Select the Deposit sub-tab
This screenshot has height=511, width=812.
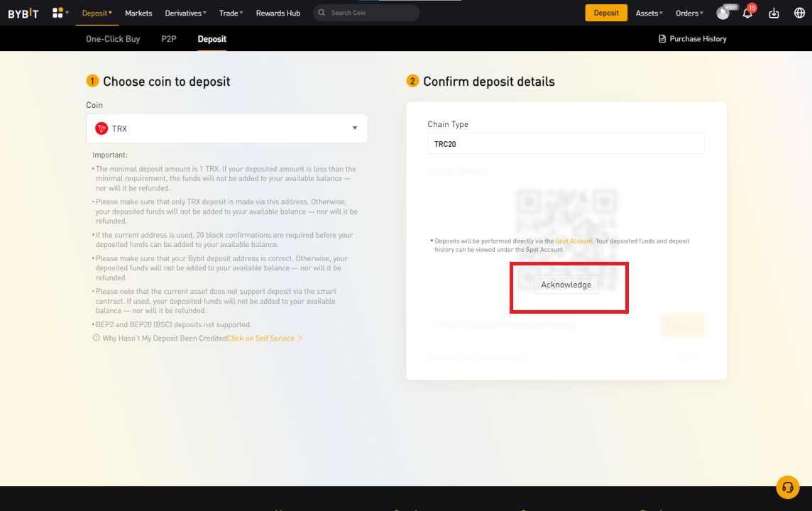click(x=212, y=39)
